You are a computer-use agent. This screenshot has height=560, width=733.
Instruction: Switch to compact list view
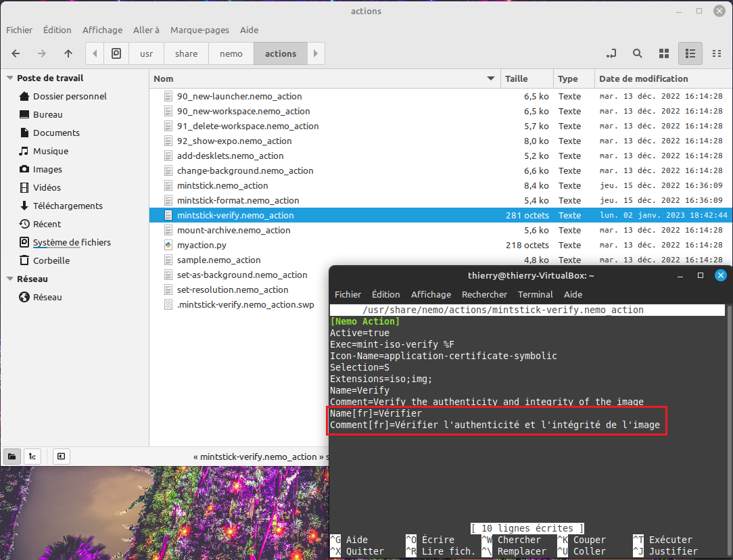[715, 53]
